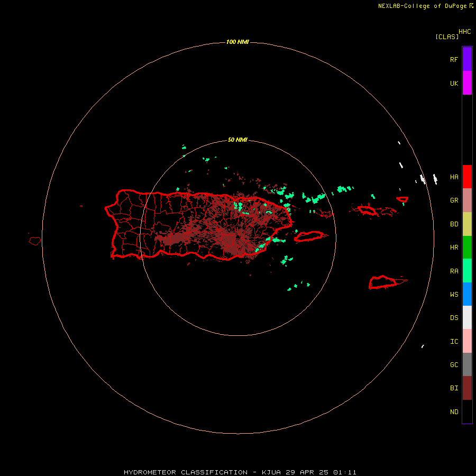
Task: Click the HA legend label
Action: [454, 177]
